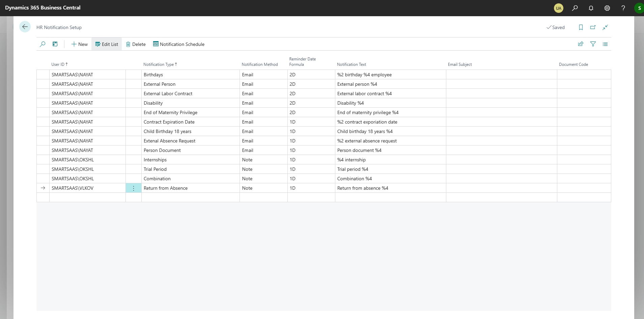Open the share icon in list toolbar
The image size is (644, 319).
click(x=581, y=44)
